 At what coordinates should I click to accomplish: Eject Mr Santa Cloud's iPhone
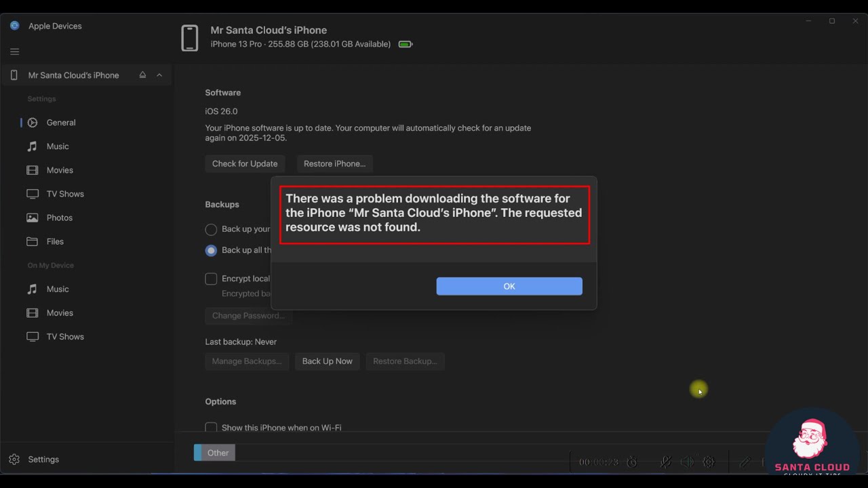pyautogui.click(x=142, y=75)
